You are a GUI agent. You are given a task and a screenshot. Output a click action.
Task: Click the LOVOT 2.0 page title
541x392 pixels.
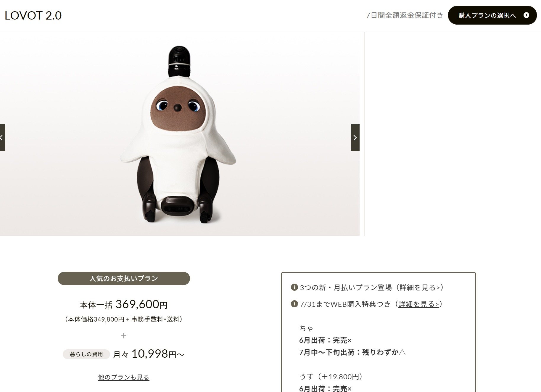(33, 15)
